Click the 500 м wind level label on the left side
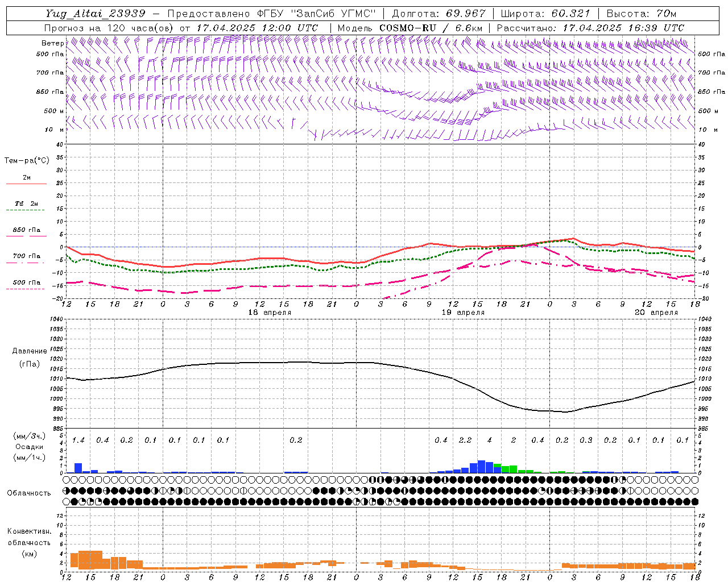 click(x=55, y=111)
